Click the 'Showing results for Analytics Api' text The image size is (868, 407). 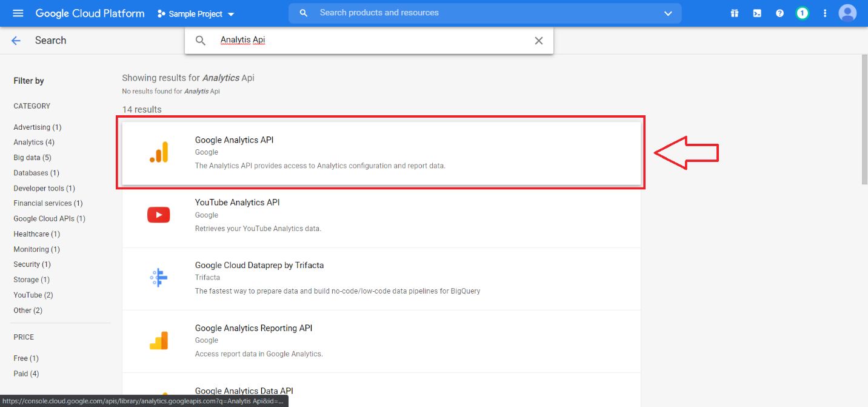[188, 78]
